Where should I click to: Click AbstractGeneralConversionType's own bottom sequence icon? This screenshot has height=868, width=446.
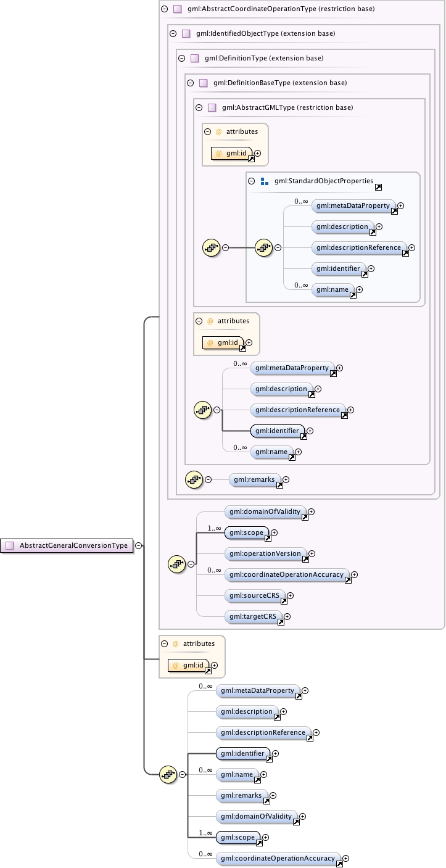click(x=168, y=774)
